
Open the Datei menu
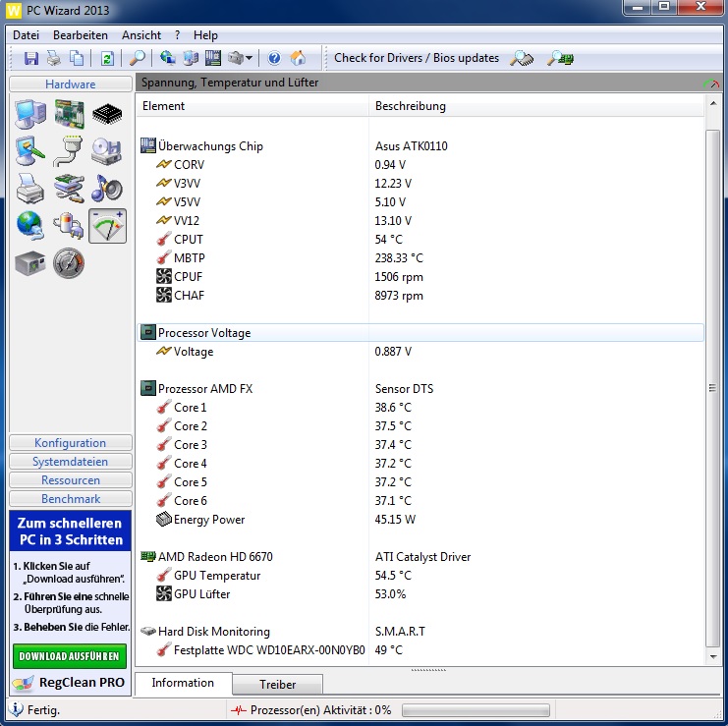(x=26, y=35)
